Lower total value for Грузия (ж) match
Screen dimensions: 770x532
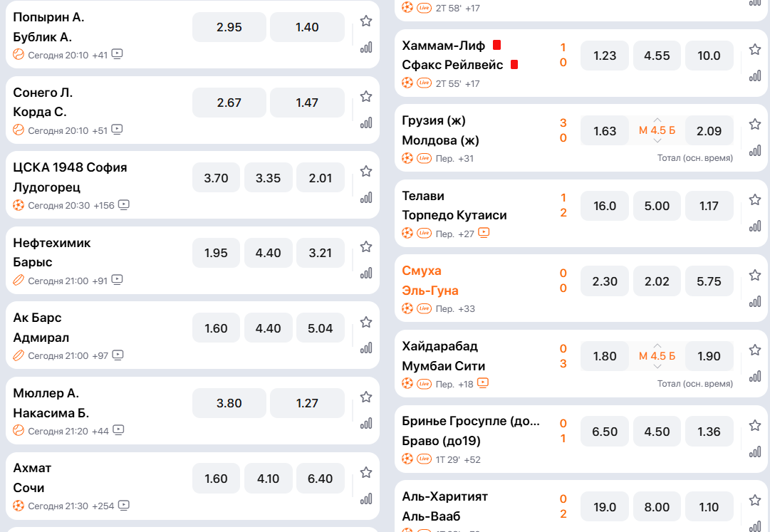[657, 141]
